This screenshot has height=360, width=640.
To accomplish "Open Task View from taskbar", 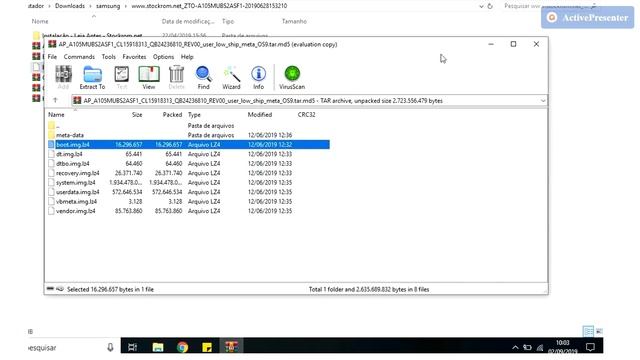I will pos(133,347).
